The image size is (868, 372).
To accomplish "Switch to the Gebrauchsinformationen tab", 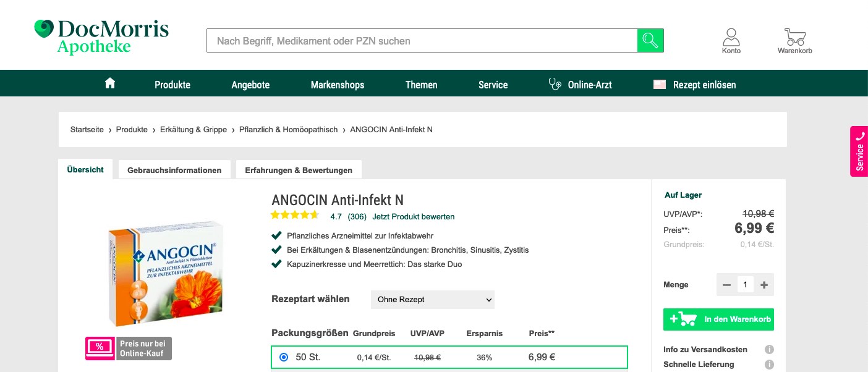I will click(174, 170).
